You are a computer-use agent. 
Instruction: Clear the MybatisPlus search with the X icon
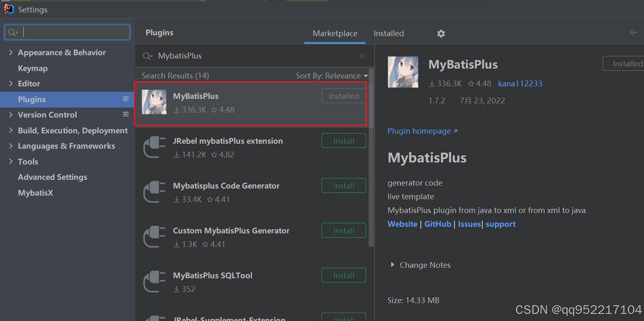tap(362, 56)
